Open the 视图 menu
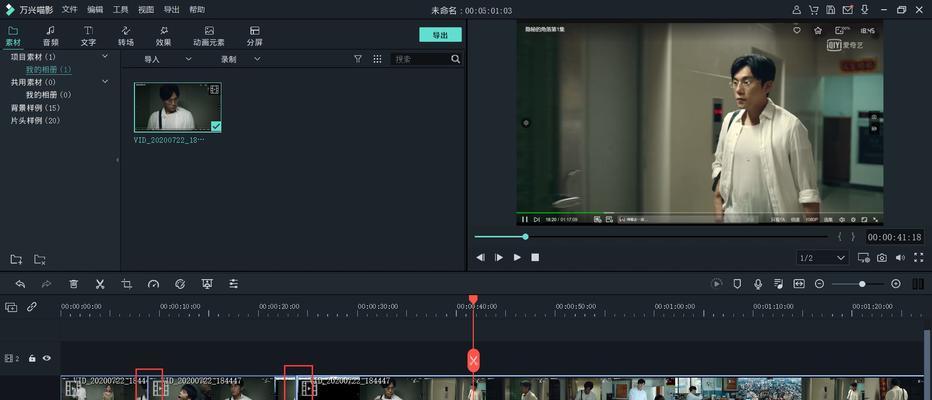This screenshot has width=932, height=400. tap(146, 10)
